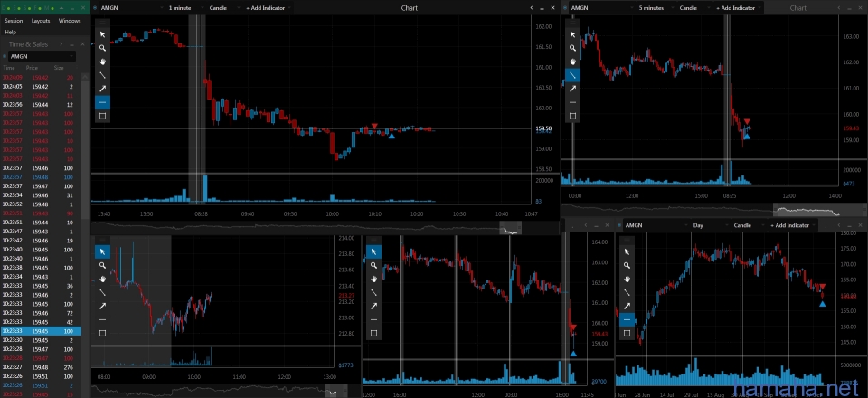Select the hand pan tool in the Day chart
This screenshot has height=398, width=868.
coord(627,279)
